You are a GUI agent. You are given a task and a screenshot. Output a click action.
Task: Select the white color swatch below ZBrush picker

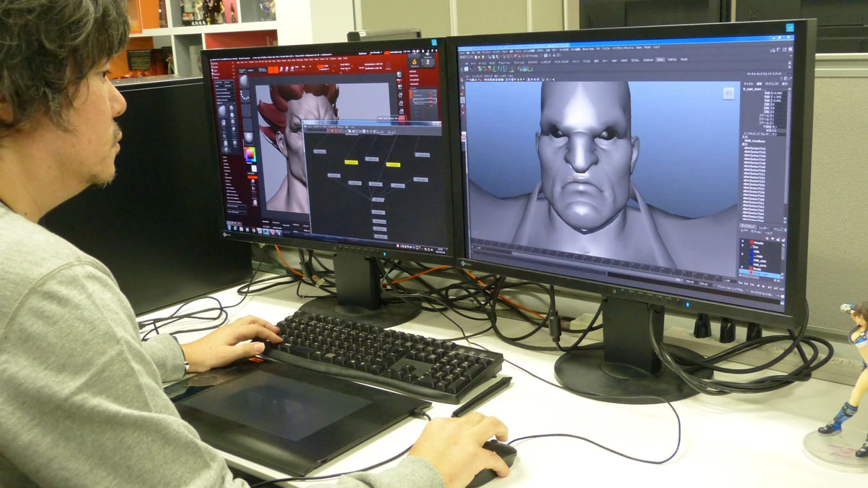(x=254, y=168)
